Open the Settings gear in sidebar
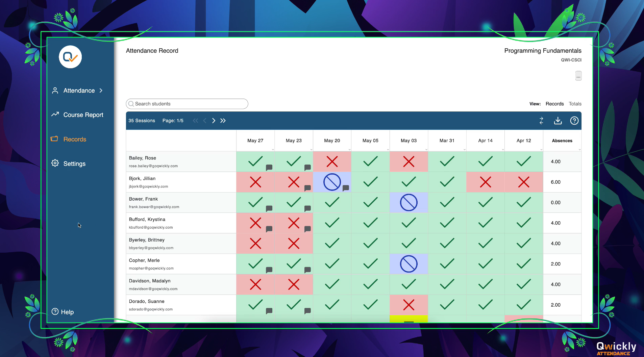This screenshot has height=357, width=644. click(55, 163)
